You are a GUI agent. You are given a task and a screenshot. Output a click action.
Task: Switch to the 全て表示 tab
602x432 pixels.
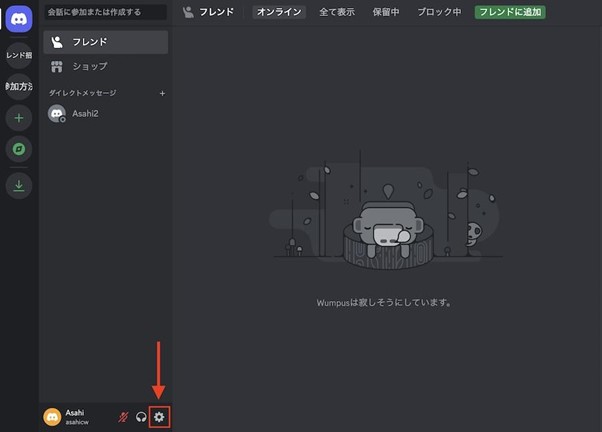point(337,12)
